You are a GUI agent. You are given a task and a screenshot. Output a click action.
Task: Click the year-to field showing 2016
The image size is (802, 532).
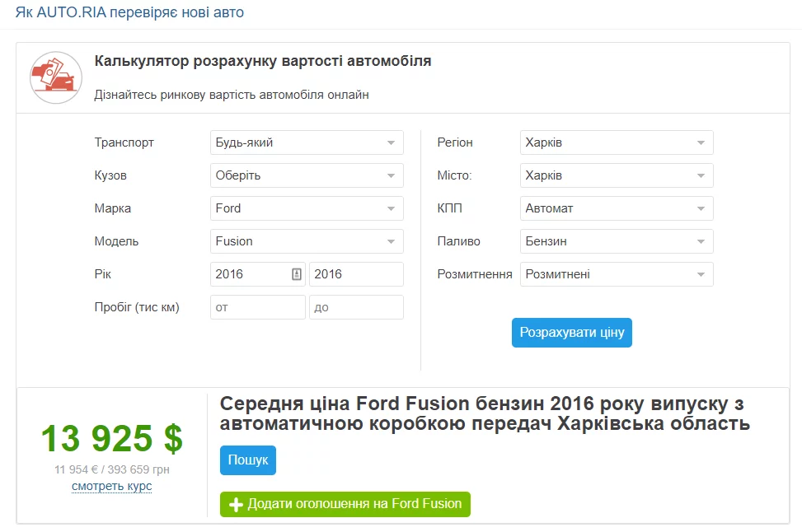(x=356, y=274)
